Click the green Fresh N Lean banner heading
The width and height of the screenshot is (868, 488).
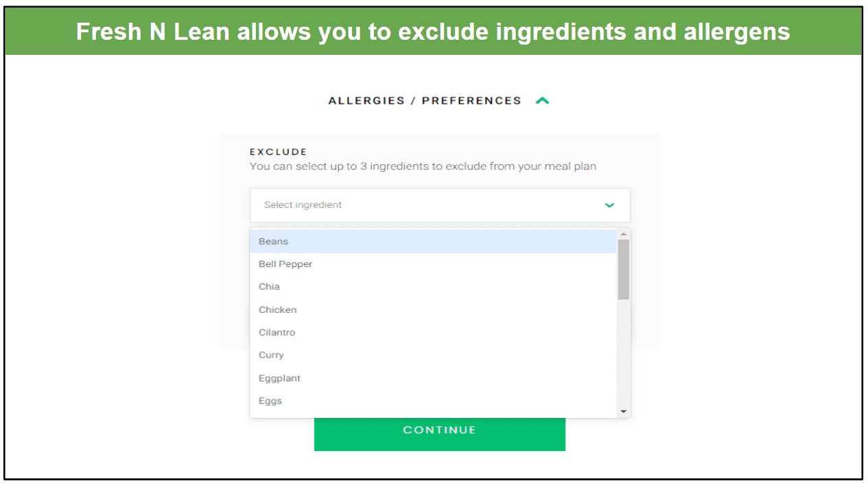(433, 32)
